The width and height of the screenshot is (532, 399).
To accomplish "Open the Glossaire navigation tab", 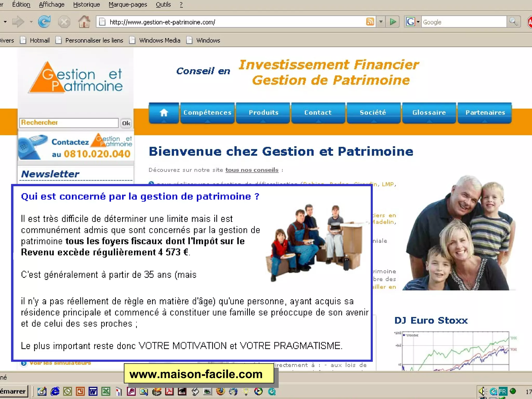I will [x=429, y=113].
